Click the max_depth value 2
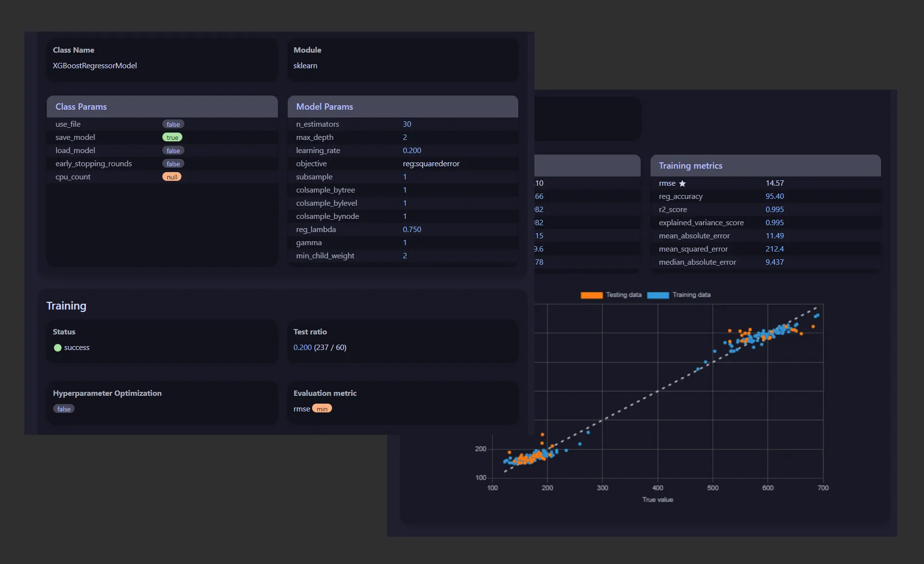This screenshot has width=924, height=564. pyautogui.click(x=405, y=137)
